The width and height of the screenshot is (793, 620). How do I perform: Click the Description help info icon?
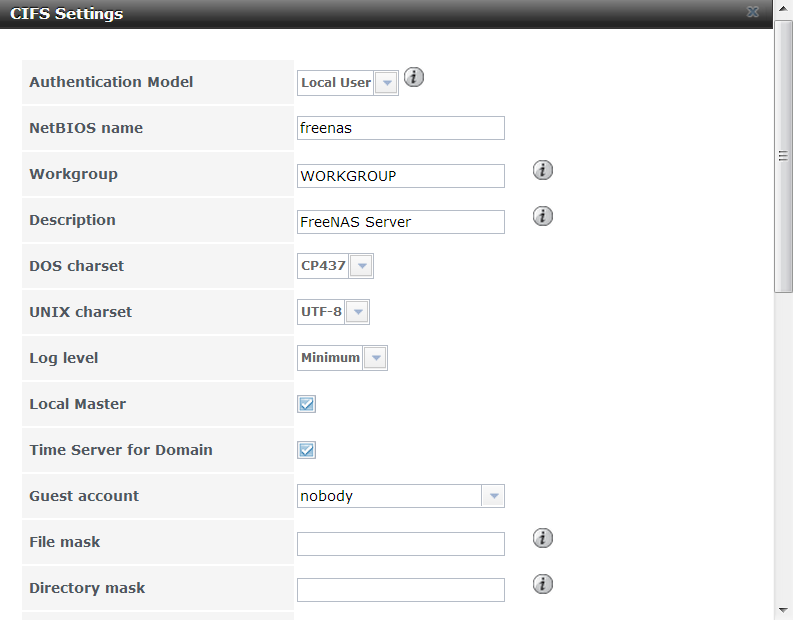pos(543,216)
